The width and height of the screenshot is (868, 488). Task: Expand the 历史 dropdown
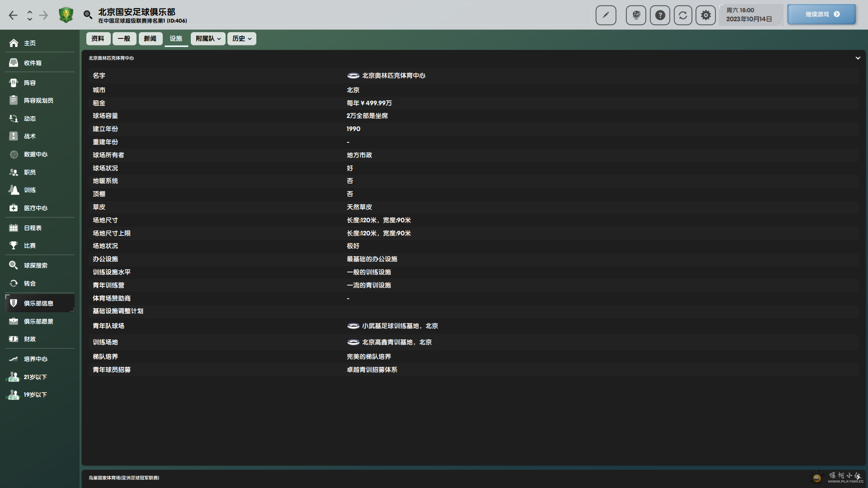[x=242, y=38]
